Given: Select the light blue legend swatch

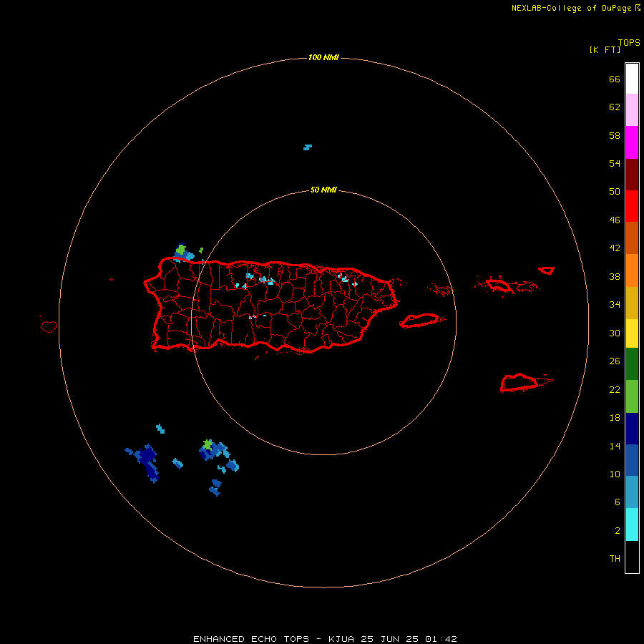Looking at the screenshot, I should [632, 492].
